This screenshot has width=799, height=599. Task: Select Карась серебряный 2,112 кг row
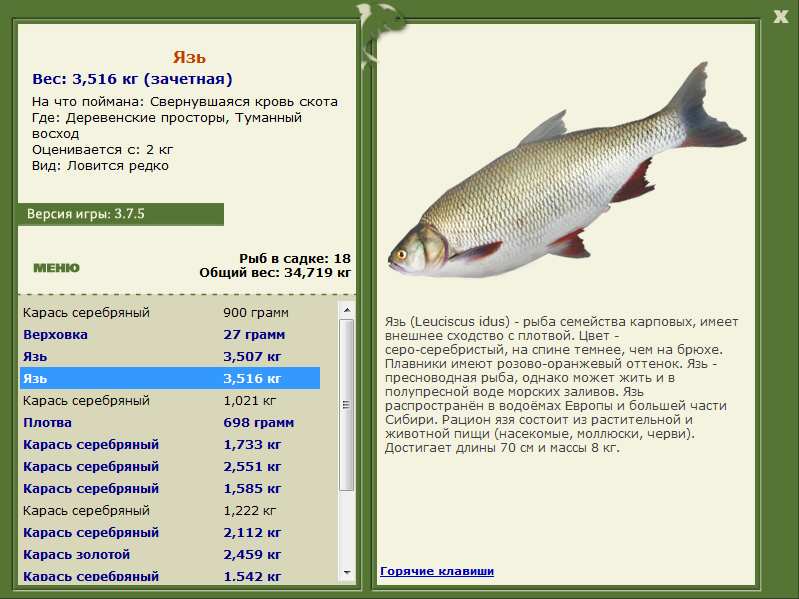pyautogui.click(x=170, y=532)
